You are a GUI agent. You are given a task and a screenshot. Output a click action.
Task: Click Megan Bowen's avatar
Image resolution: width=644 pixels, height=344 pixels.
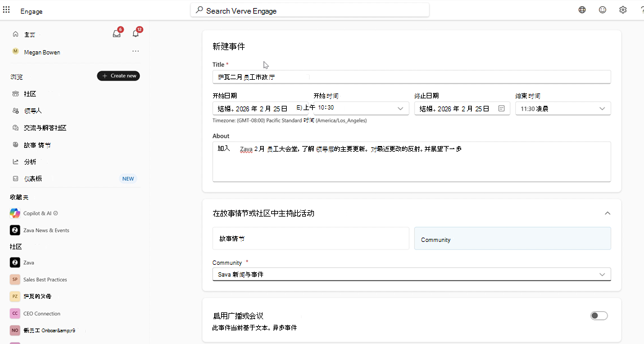pos(15,51)
